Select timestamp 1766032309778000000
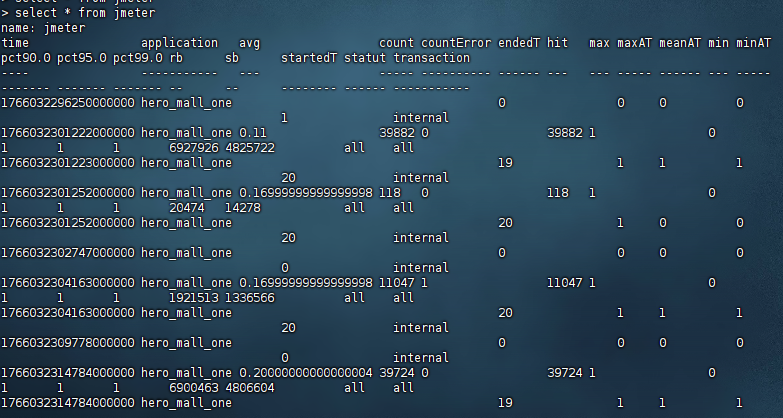This screenshot has height=418, width=783. click(67, 343)
